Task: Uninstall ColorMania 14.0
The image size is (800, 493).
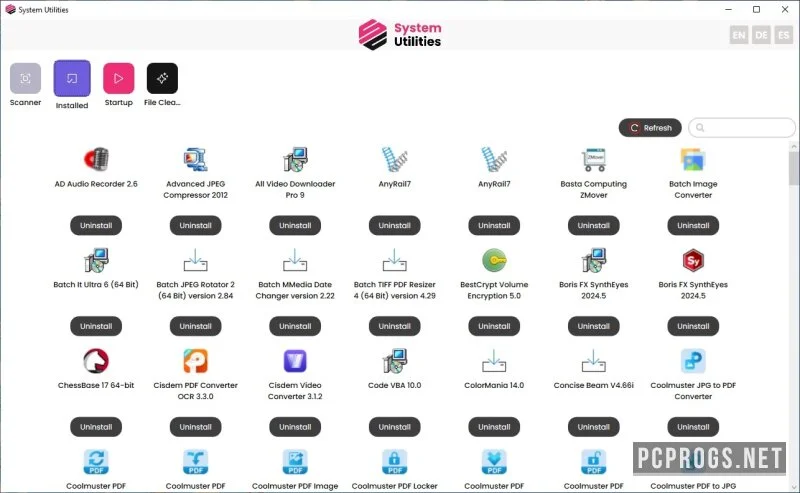Action: click(x=494, y=427)
